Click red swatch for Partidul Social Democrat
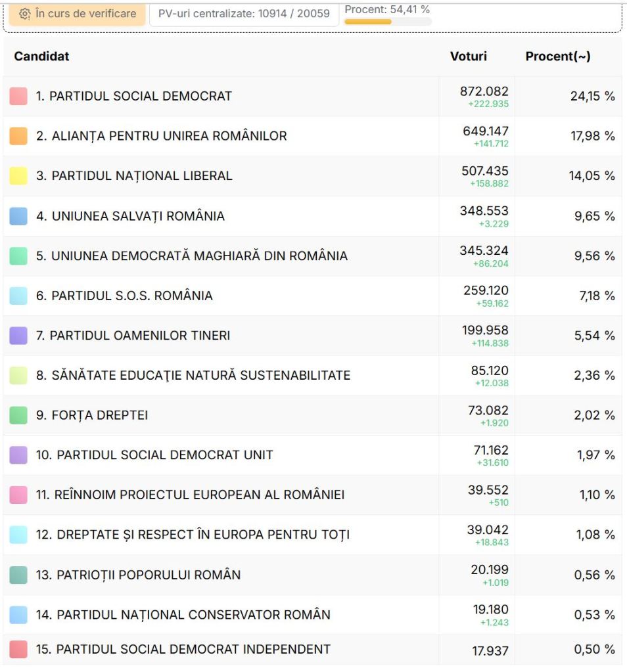Screen dimensions: 627x672 pos(18,96)
